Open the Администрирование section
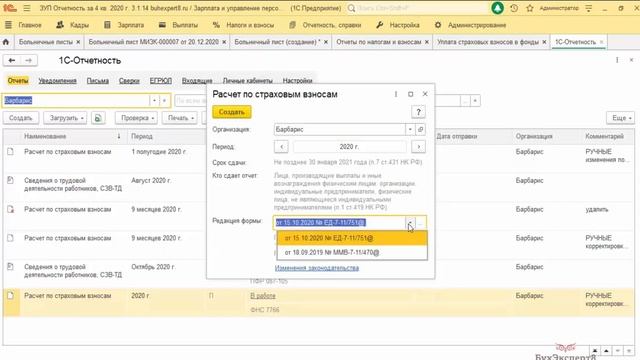Image resolution: width=640 pixels, height=360 pixels. click(x=470, y=25)
